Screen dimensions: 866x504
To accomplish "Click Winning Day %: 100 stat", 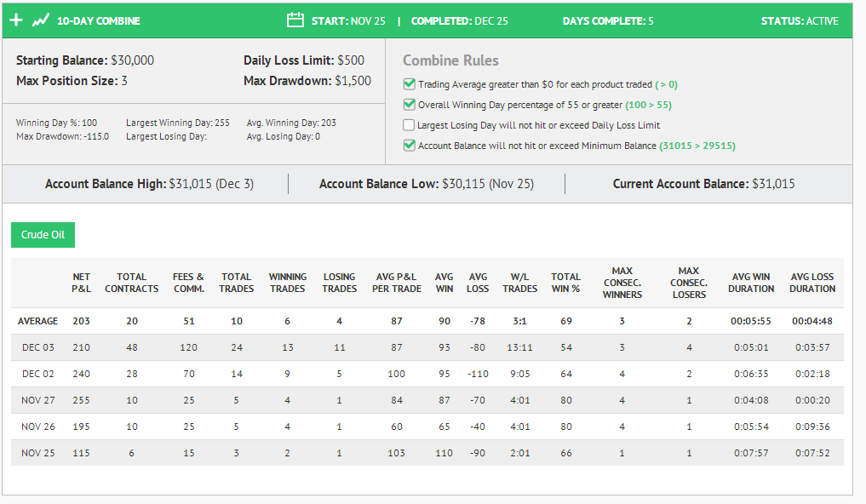I will (x=56, y=123).
